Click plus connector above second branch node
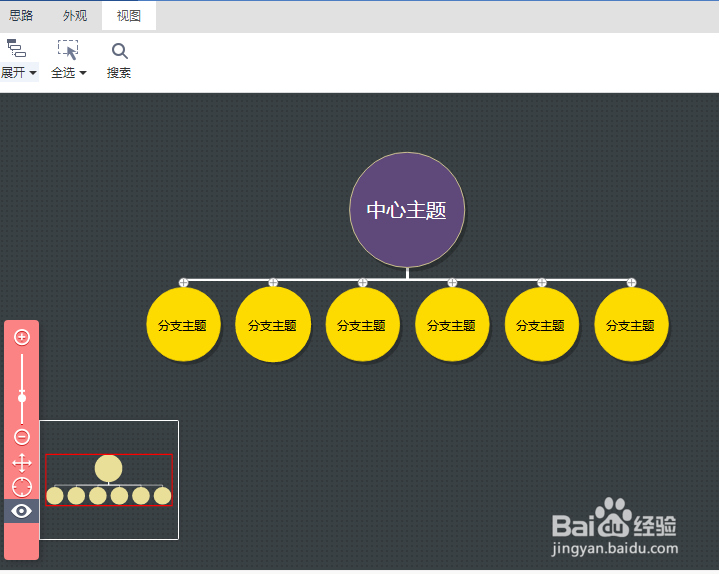The image size is (719, 574). [273, 282]
